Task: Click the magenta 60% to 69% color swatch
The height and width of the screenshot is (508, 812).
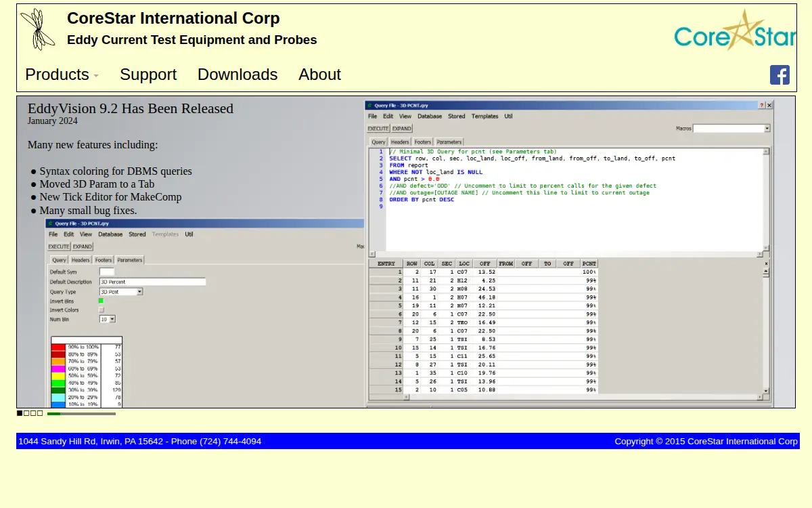Action: (x=59, y=368)
